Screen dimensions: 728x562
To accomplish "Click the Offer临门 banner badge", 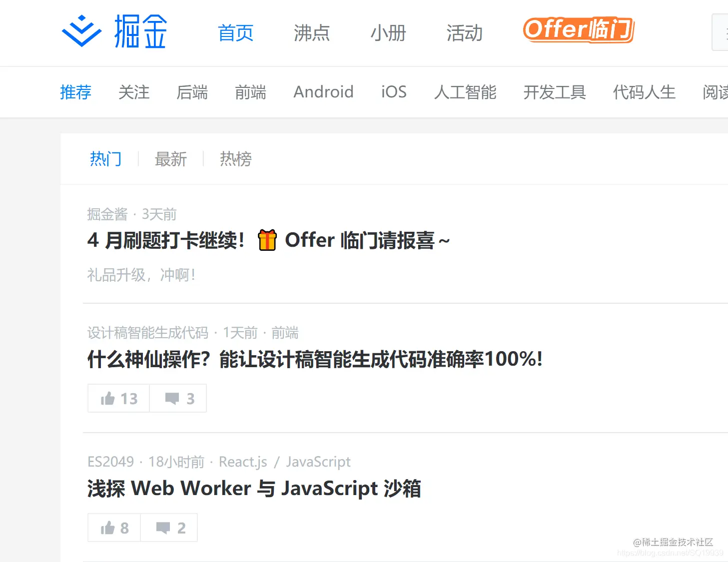I will click(x=579, y=30).
